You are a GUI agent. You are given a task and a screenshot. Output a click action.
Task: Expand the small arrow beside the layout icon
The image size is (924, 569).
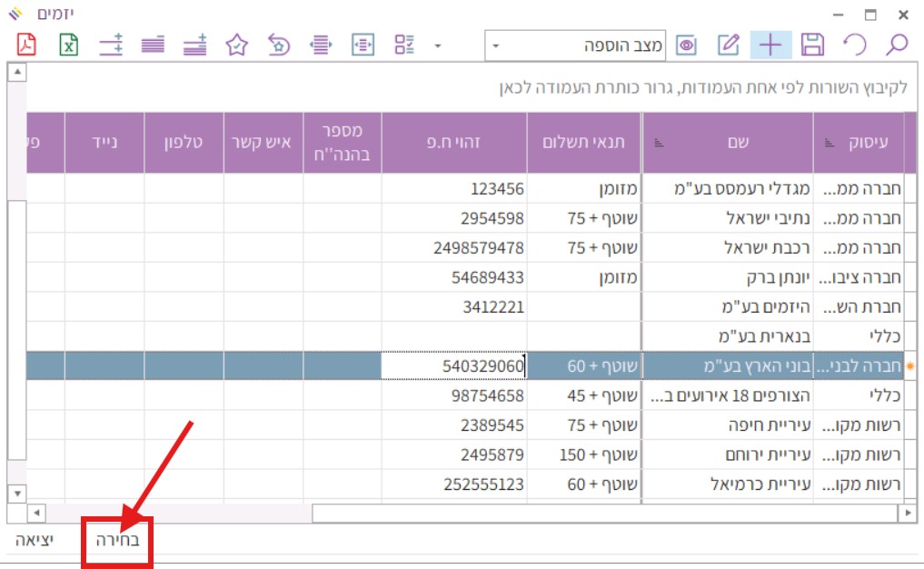point(438,45)
